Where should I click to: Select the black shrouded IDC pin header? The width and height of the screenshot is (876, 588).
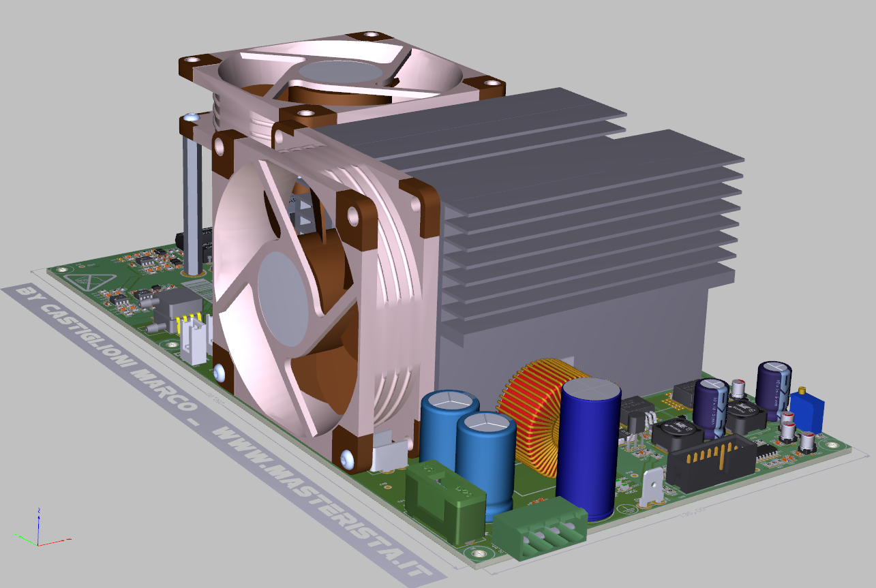click(x=710, y=463)
